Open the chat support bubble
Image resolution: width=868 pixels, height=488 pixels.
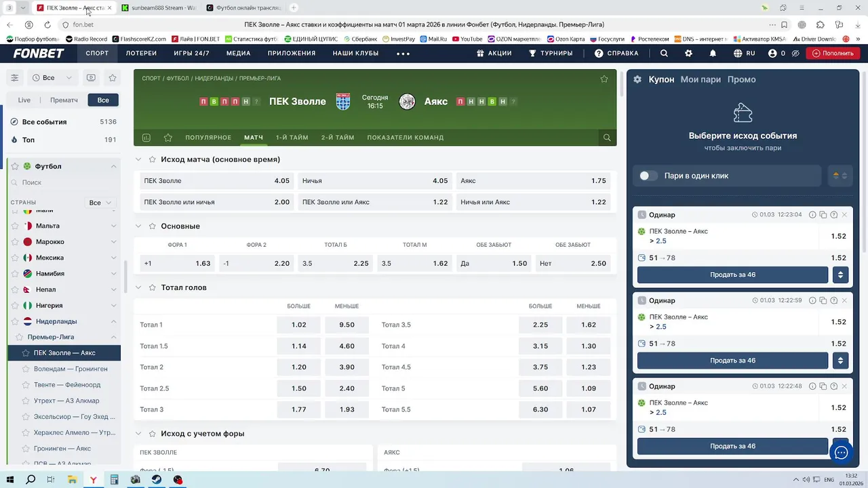point(842,453)
